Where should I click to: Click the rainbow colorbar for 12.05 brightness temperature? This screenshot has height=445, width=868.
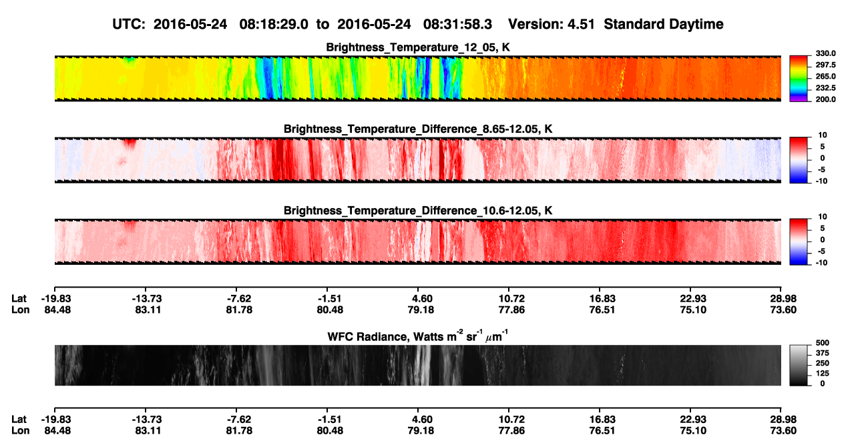pos(798,78)
